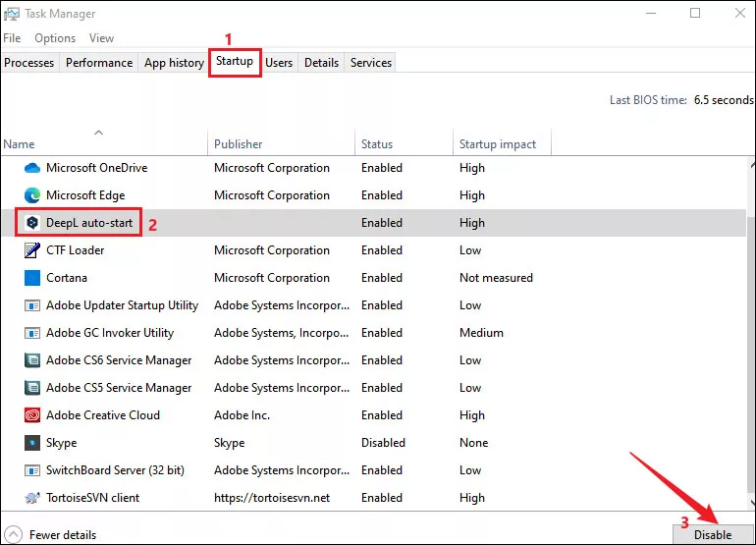Maximize the Task Manager window
756x545 pixels.
click(x=695, y=13)
